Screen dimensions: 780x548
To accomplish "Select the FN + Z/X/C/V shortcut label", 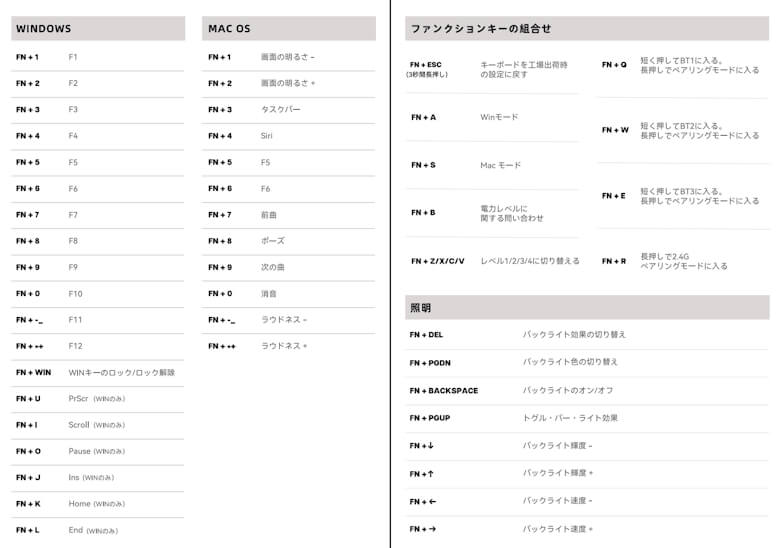I will coord(437,261).
